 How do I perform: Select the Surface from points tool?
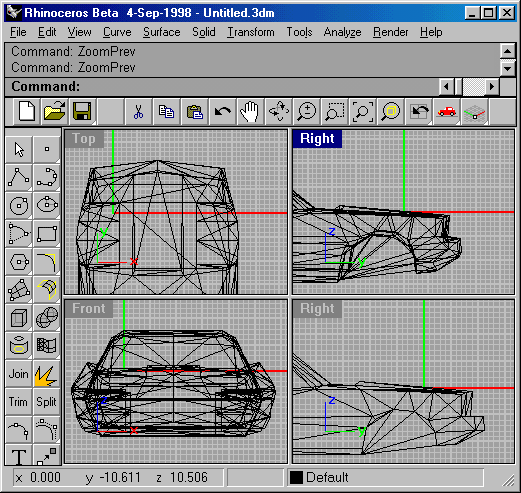pos(19,289)
